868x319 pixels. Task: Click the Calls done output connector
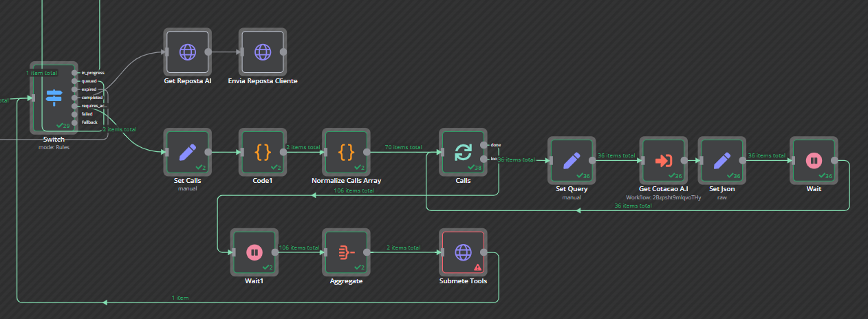[x=484, y=144]
